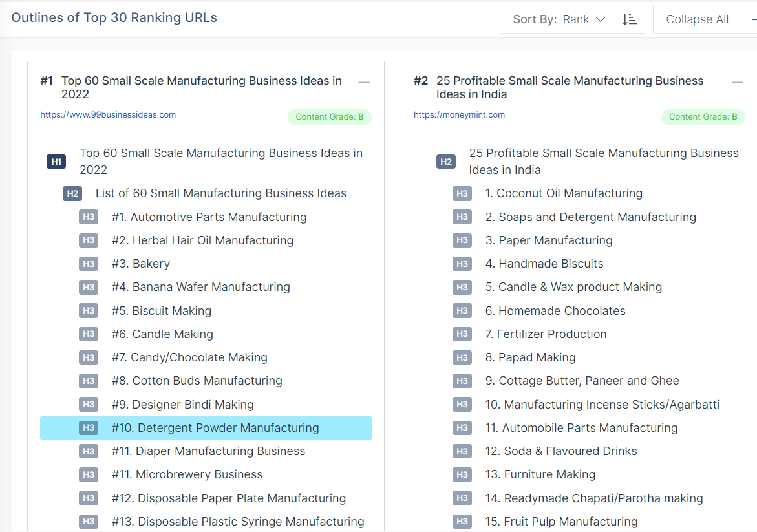
Task: Click H2 badge in the moneymint outline
Action: (x=445, y=162)
